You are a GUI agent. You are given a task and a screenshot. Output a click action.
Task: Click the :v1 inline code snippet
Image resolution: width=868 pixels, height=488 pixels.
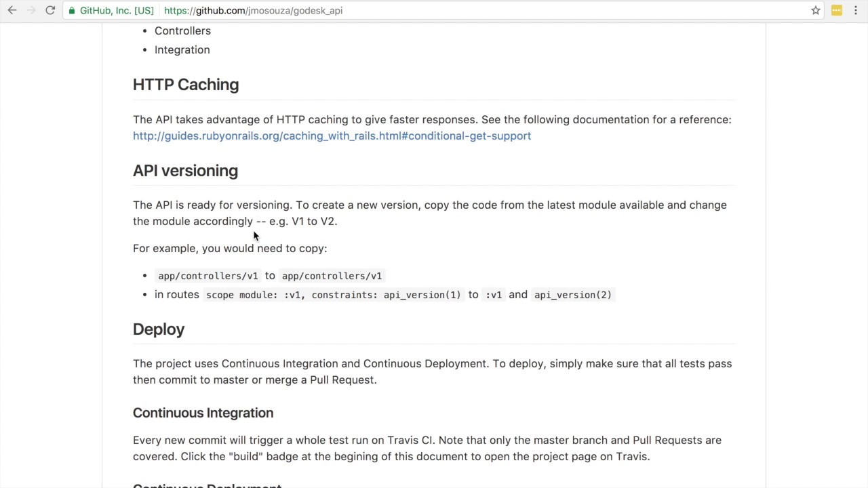(494, 295)
